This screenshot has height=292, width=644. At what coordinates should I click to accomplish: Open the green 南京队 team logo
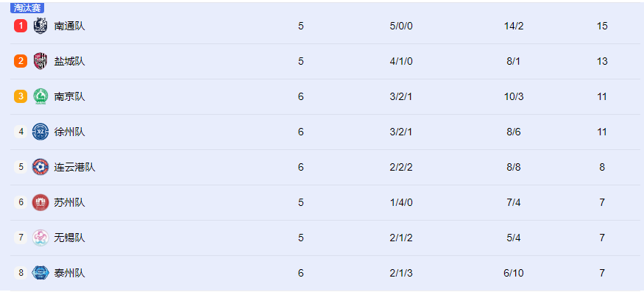40,96
